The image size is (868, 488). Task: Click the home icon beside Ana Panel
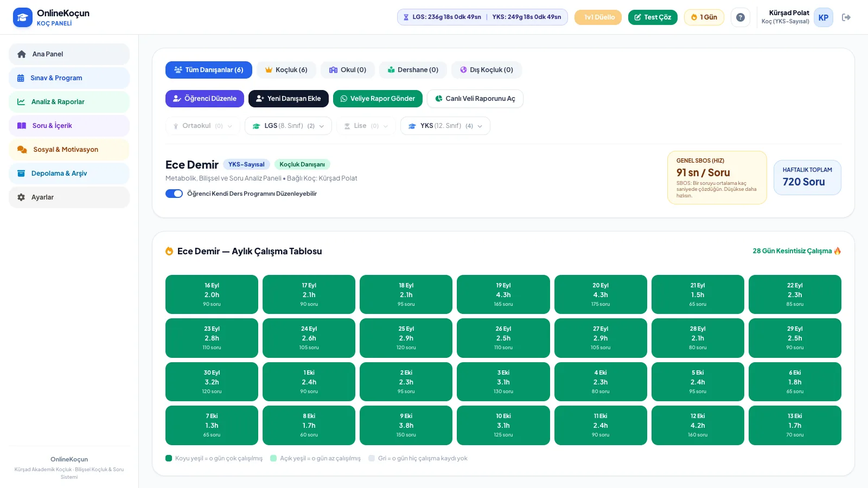pos(22,54)
